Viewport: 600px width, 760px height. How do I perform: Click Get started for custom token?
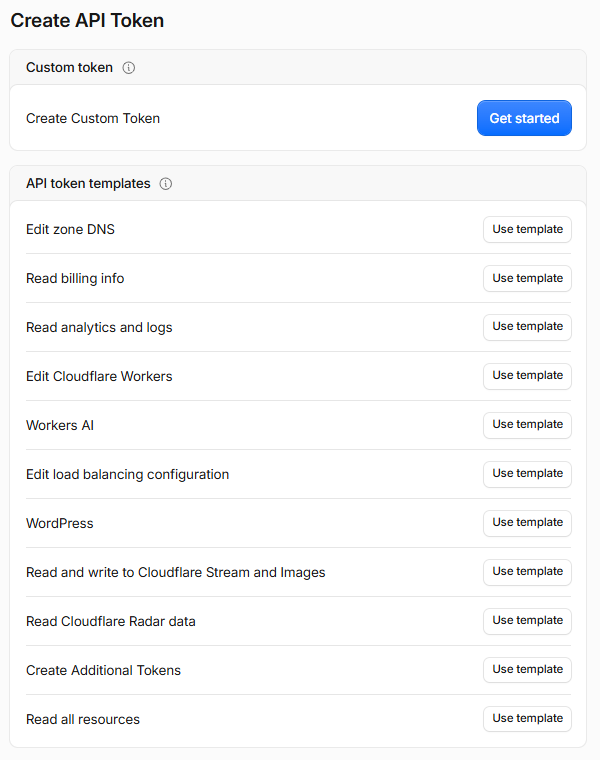(x=524, y=118)
